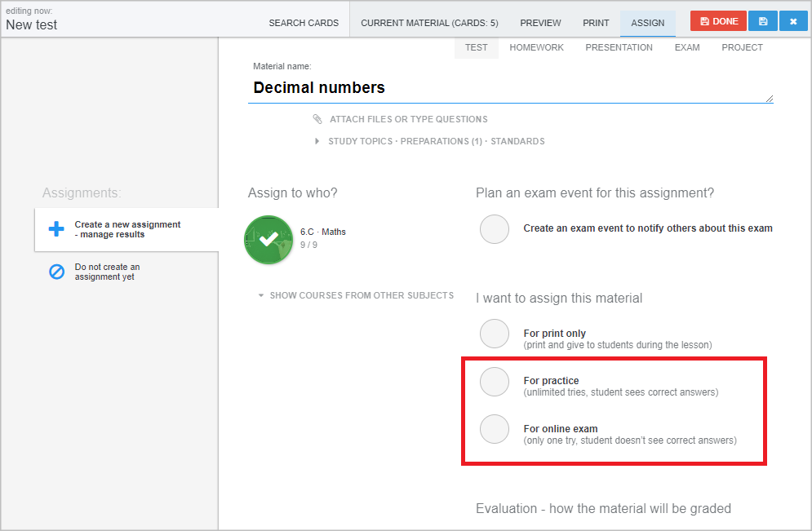The width and height of the screenshot is (812, 531).
Task: Choose the PROJECT material type tab
Action: pos(742,47)
